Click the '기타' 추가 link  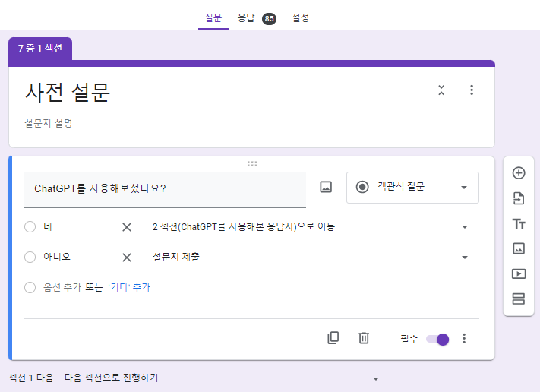point(129,287)
